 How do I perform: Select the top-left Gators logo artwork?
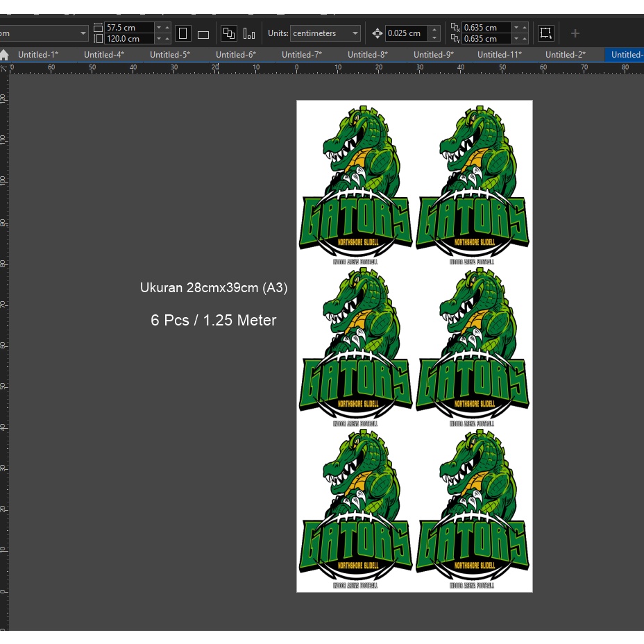[355, 185]
